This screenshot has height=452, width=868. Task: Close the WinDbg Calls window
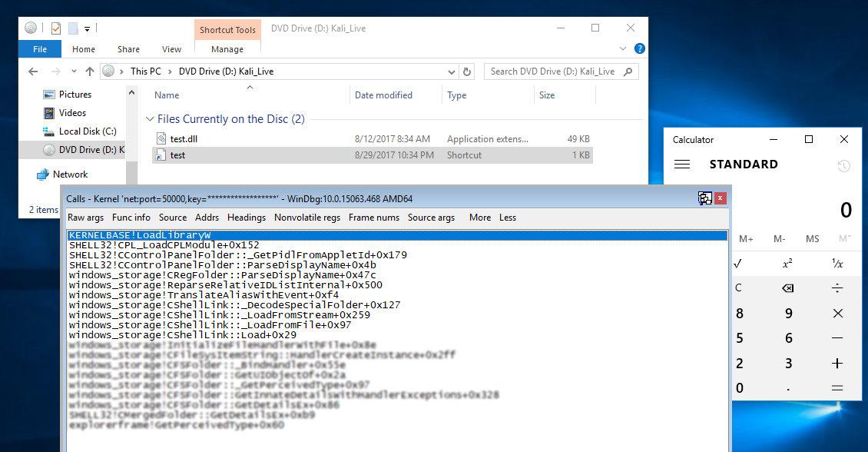tap(721, 198)
